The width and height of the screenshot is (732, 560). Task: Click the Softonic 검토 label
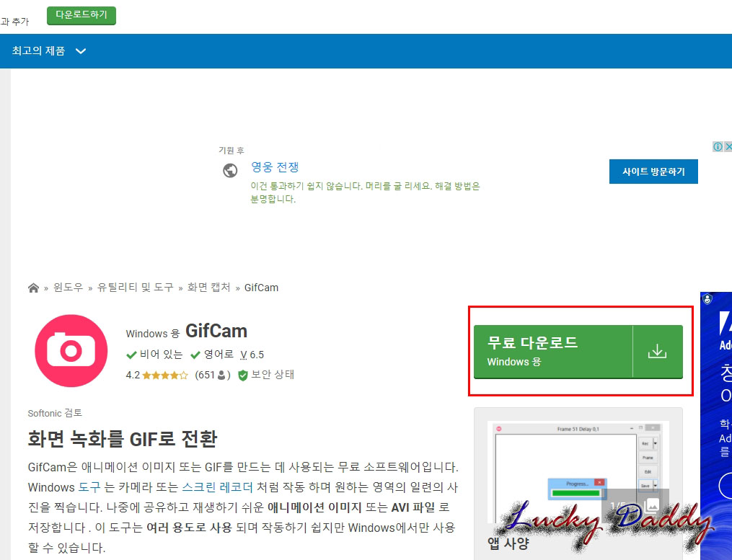[55, 413]
